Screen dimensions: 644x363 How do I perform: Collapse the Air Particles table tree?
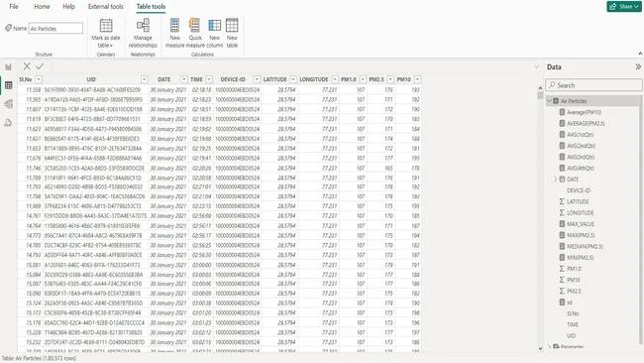(549, 101)
